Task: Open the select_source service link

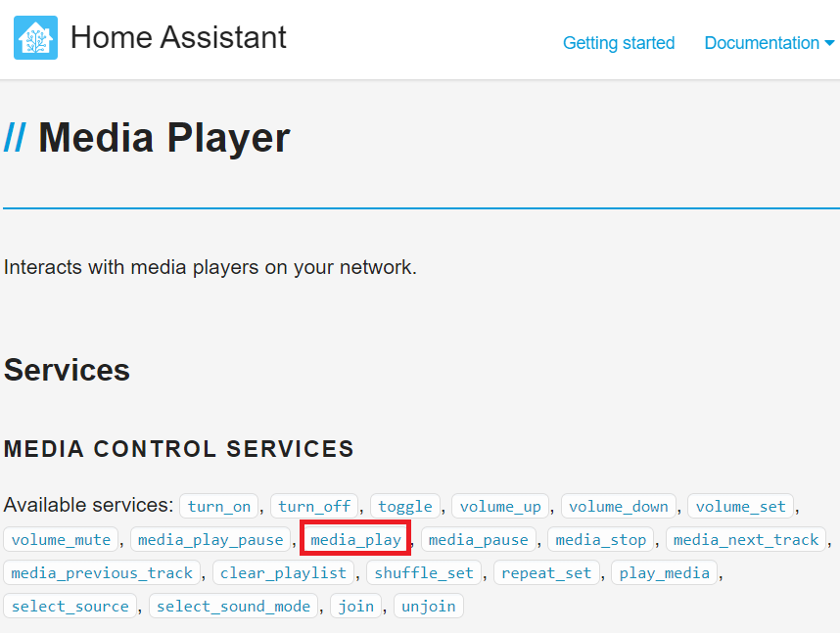Action: click(x=70, y=606)
